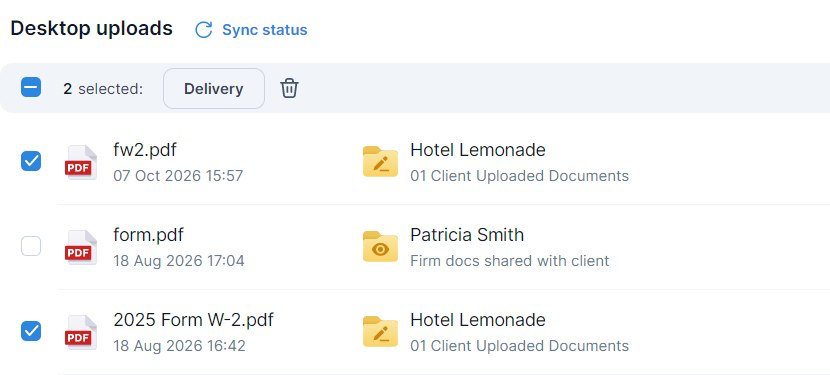Click '01 Client Uploaded Documents' in 2025 Form W-2.pdf row

pyautogui.click(x=519, y=346)
